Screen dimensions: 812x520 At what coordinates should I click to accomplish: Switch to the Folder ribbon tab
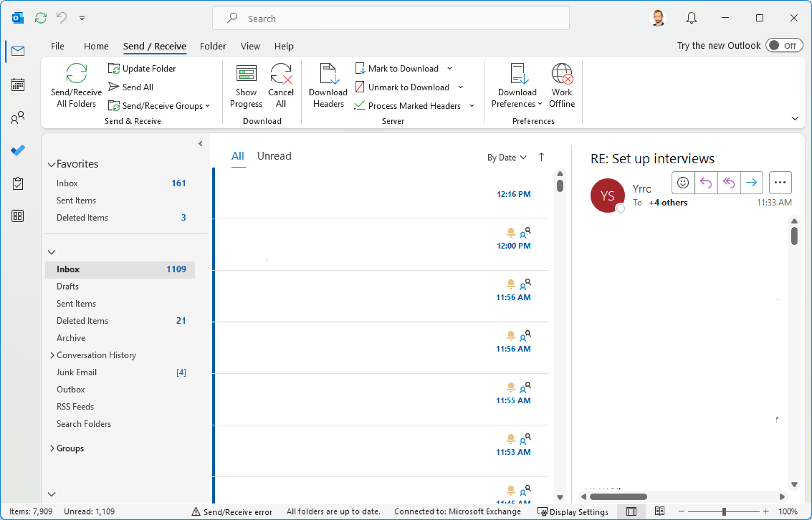click(213, 46)
